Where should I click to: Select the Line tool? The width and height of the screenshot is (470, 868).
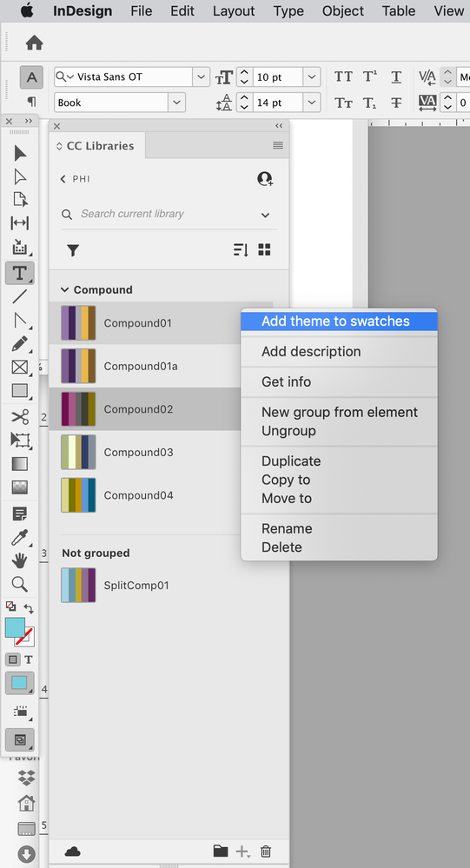point(20,296)
